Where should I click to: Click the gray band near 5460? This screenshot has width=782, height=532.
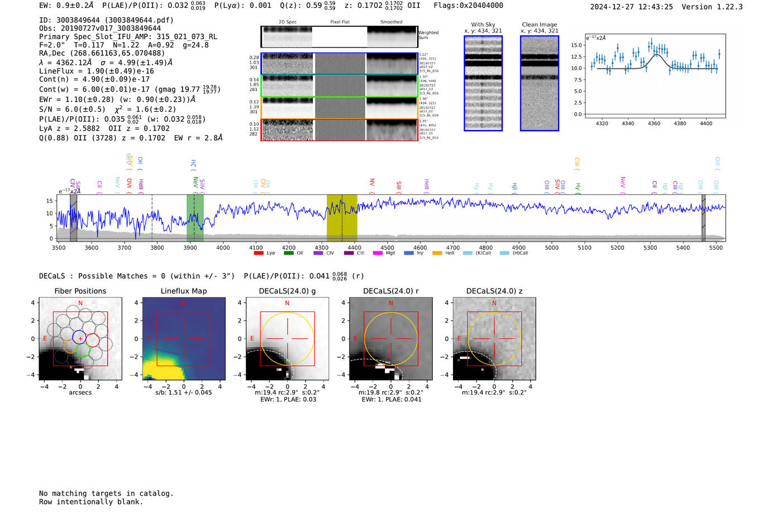tap(703, 218)
